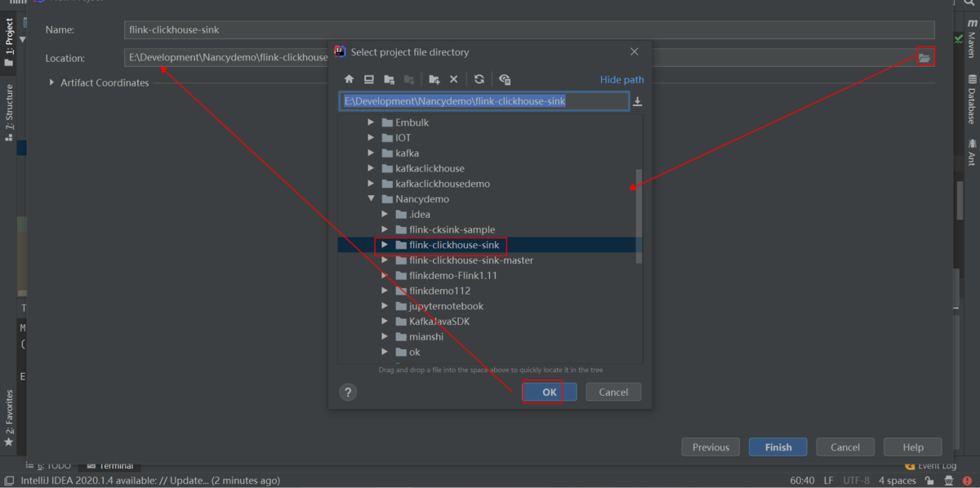Click the Previous button
980x488 pixels.
[x=710, y=447]
